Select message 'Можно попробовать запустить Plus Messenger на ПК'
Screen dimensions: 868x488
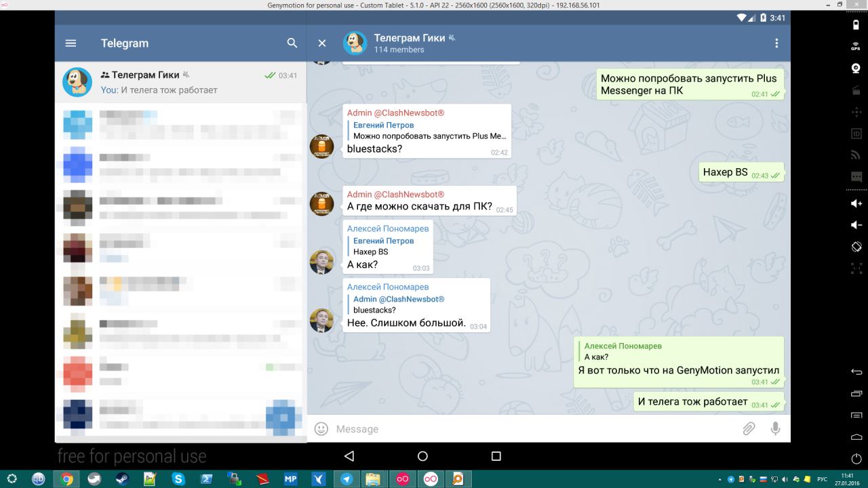(689, 84)
